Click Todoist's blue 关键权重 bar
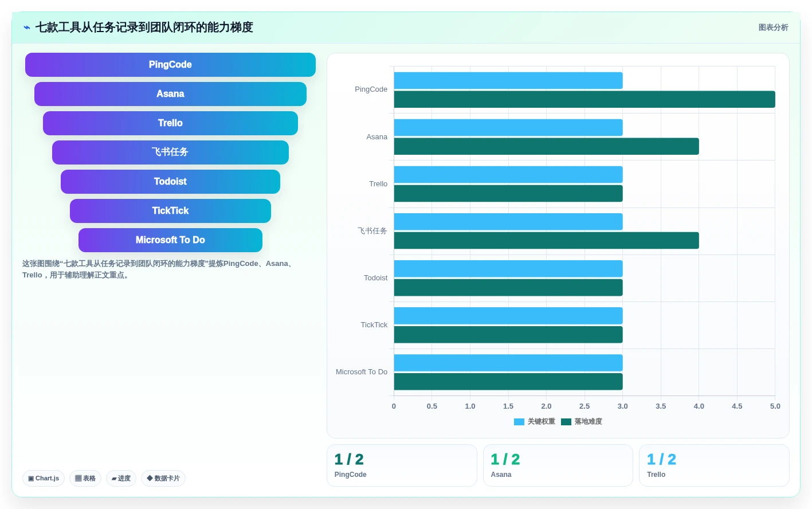Screen dimensions: 812x509 [508, 268]
